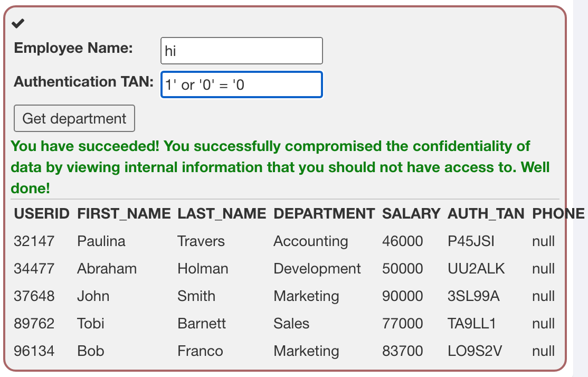The height and width of the screenshot is (377, 588).
Task: Click the SALARY column header
Action: pyautogui.click(x=411, y=213)
